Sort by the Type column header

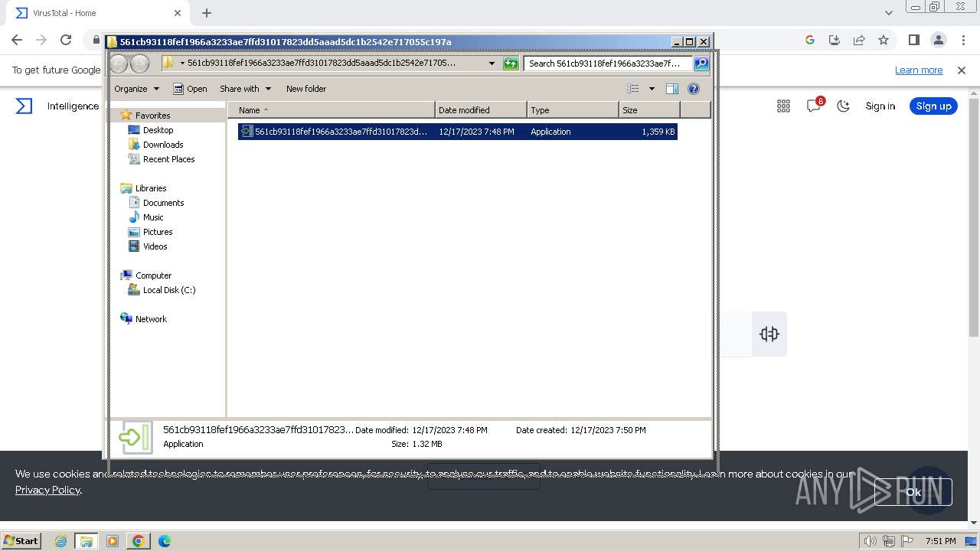(573, 110)
